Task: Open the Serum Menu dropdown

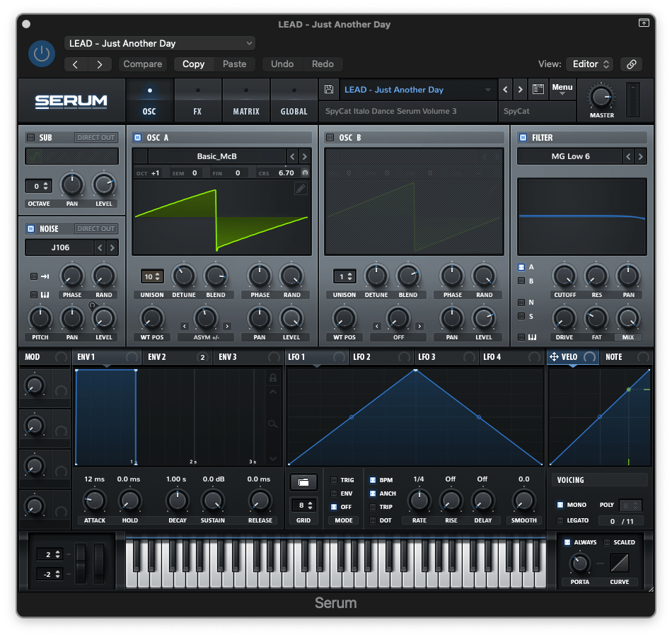Action: 562,89
